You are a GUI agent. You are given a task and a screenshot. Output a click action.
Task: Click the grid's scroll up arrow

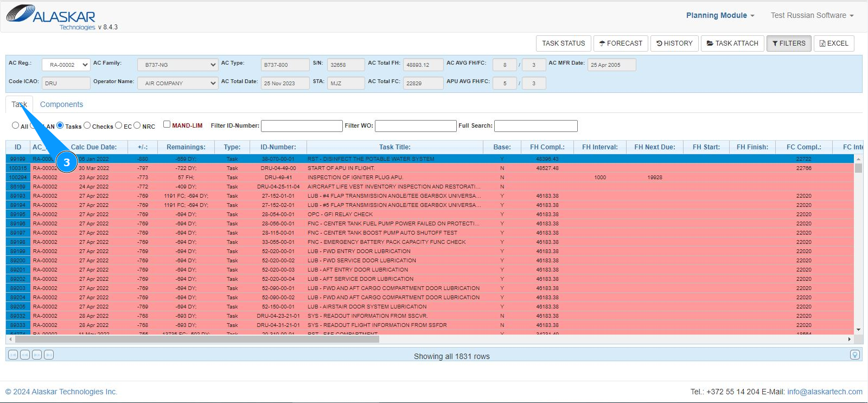click(x=858, y=159)
